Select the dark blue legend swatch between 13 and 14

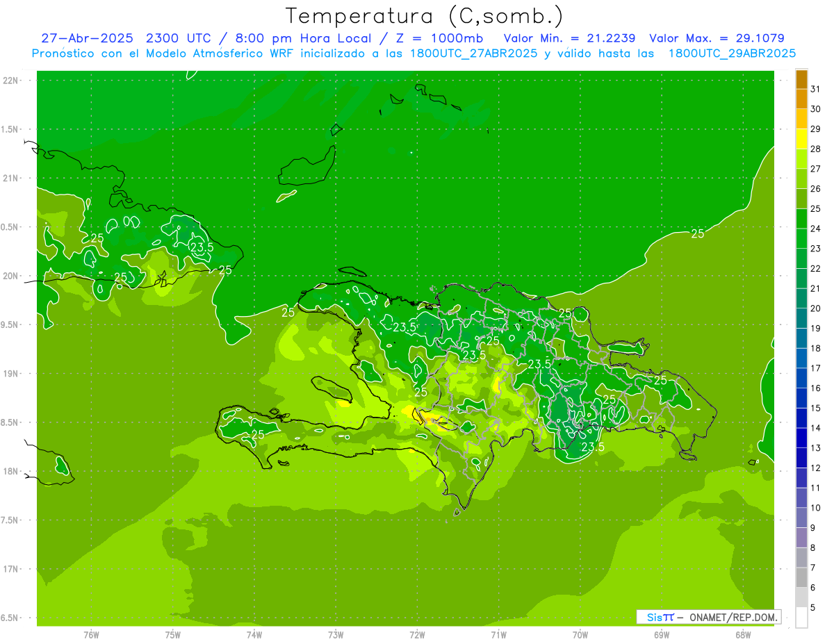(x=801, y=438)
